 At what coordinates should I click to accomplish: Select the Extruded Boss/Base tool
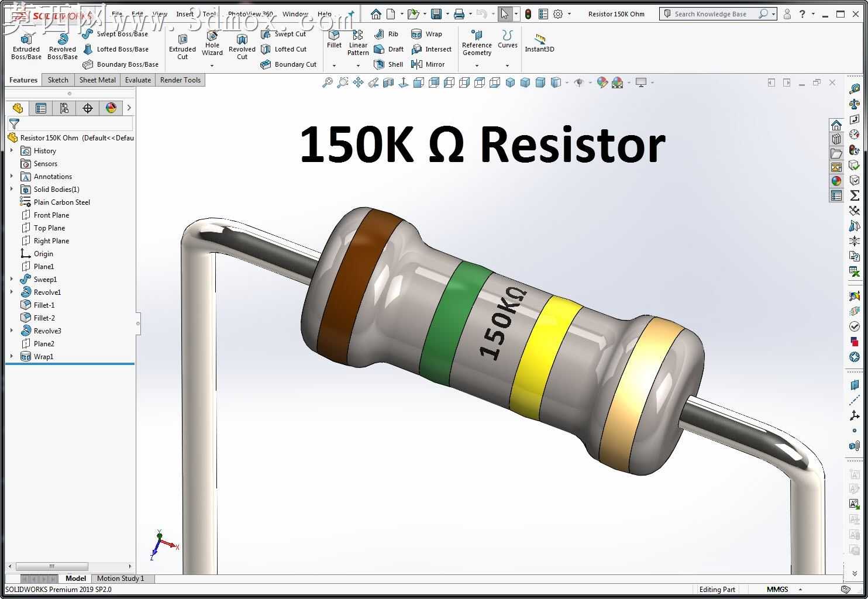pyautogui.click(x=26, y=46)
